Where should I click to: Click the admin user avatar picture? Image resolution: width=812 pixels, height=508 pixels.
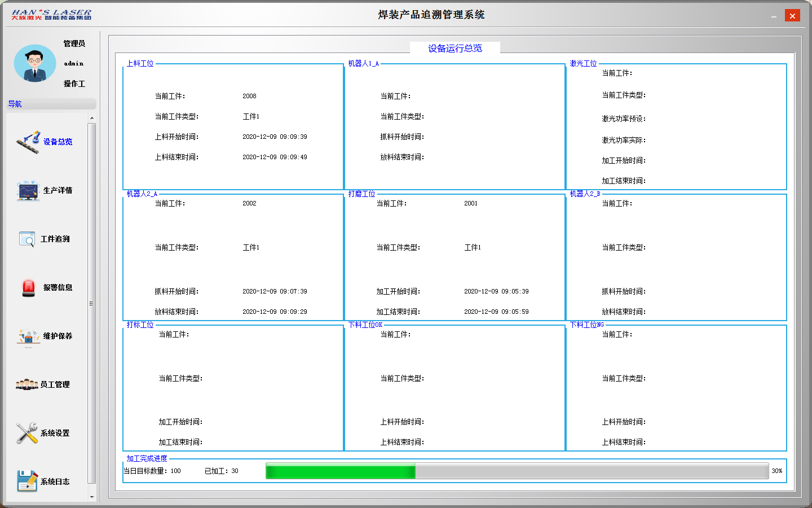(x=35, y=64)
